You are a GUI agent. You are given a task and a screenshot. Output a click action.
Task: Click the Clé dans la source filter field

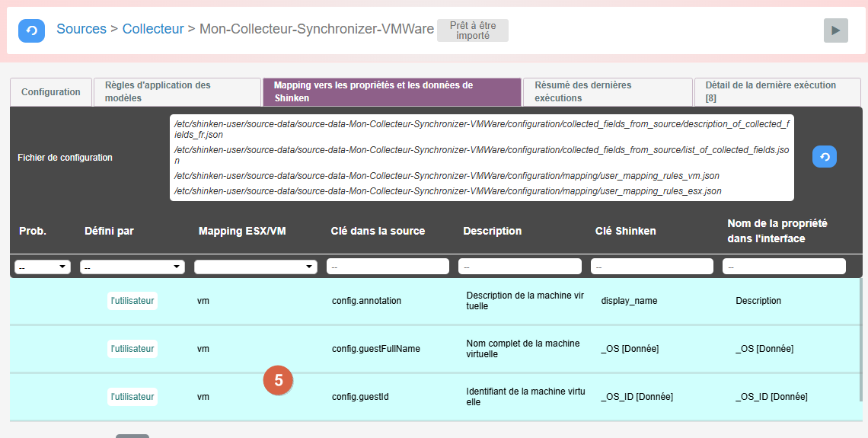tap(388, 267)
